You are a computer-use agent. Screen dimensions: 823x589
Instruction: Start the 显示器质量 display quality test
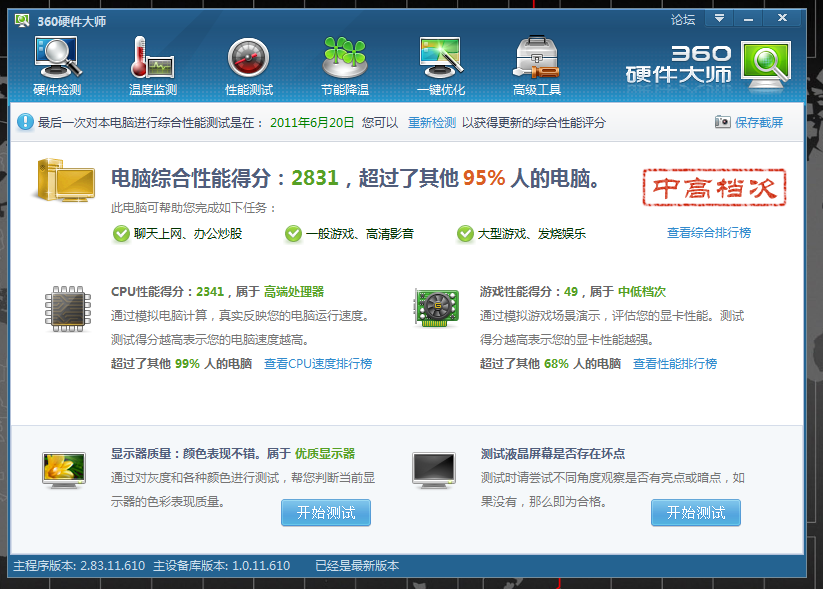[x=326, y=512]
